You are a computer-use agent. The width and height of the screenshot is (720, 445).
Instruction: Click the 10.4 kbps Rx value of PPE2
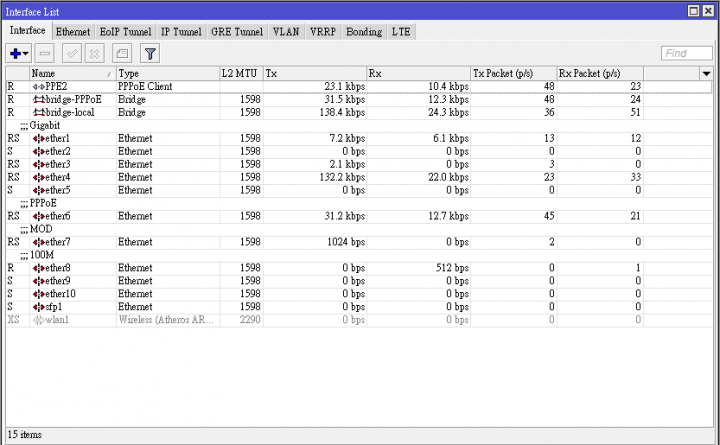(448, 86)
